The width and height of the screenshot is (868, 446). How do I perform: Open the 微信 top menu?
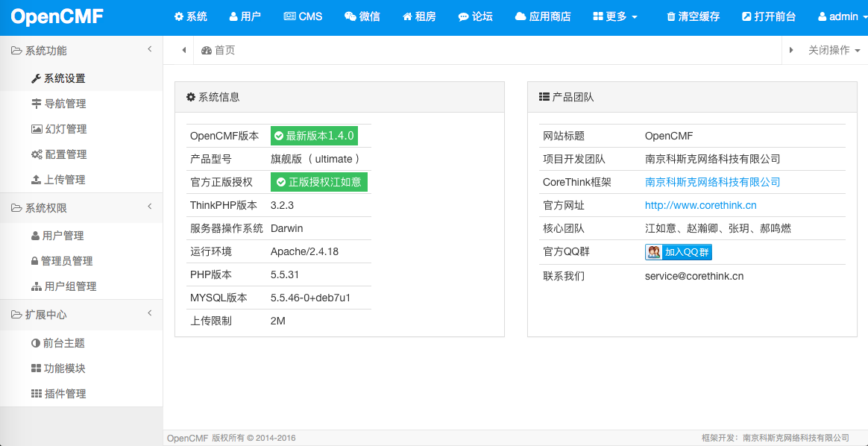coord(362,16)
